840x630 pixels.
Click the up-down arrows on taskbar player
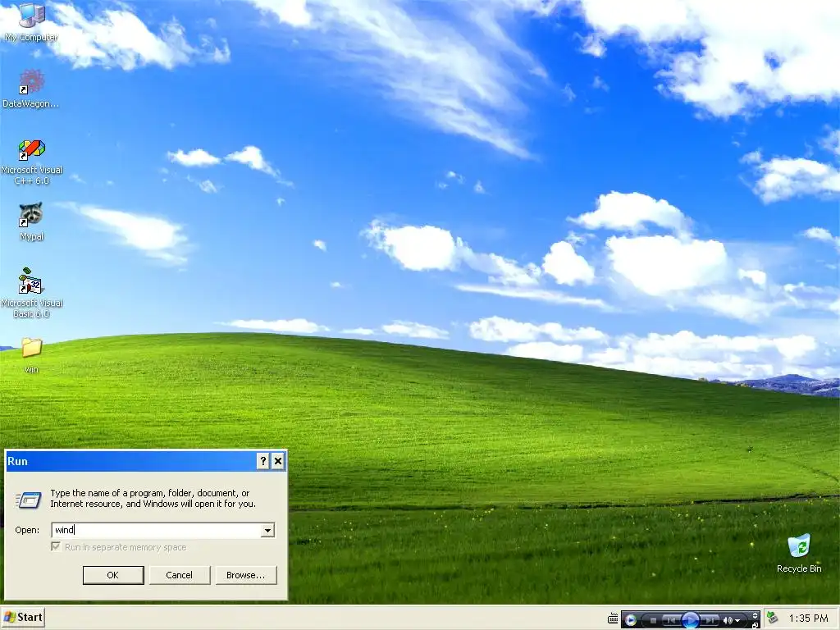click(755, 615)
